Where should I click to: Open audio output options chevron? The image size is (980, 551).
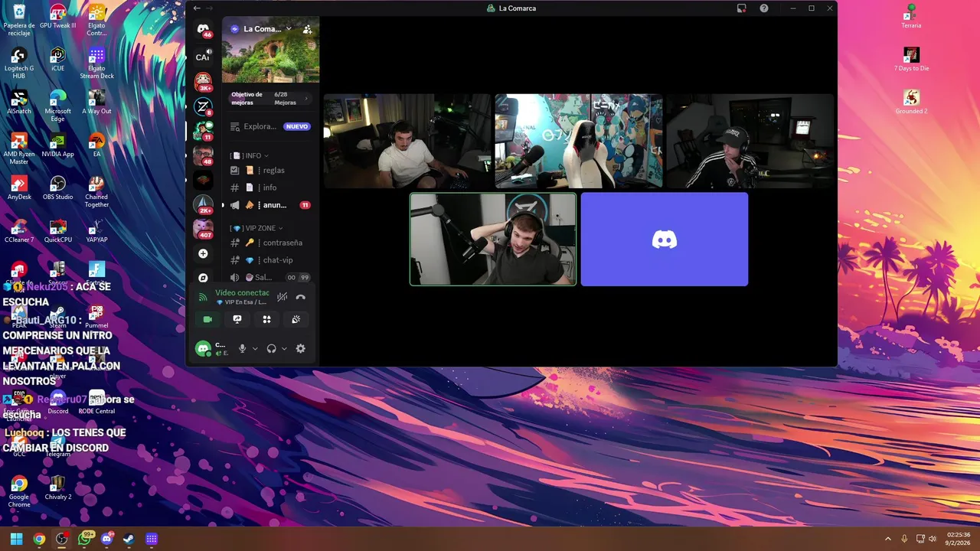(x=284, y=348)
